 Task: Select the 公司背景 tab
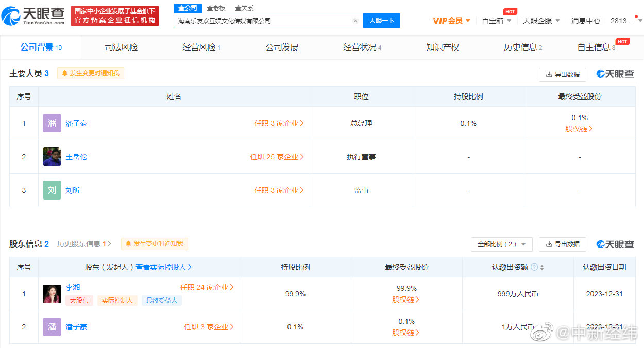coord(41,47)
